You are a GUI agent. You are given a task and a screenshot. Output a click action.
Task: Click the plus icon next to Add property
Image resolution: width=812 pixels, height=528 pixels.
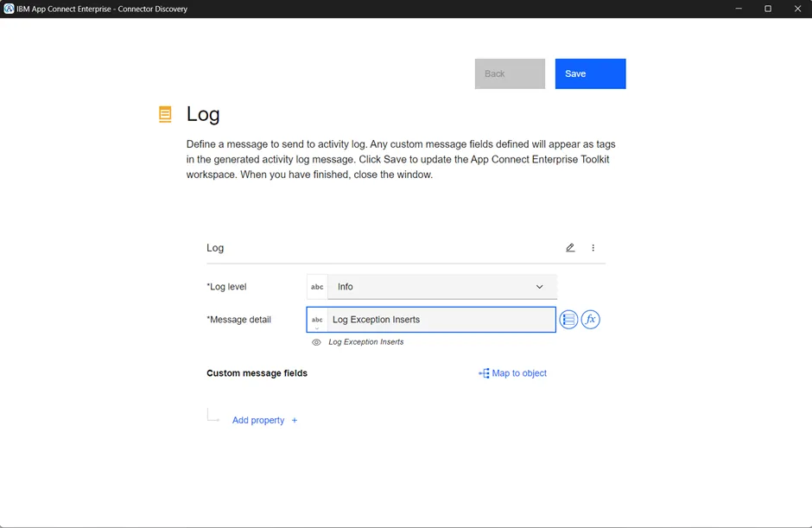(x=295, y=420)
